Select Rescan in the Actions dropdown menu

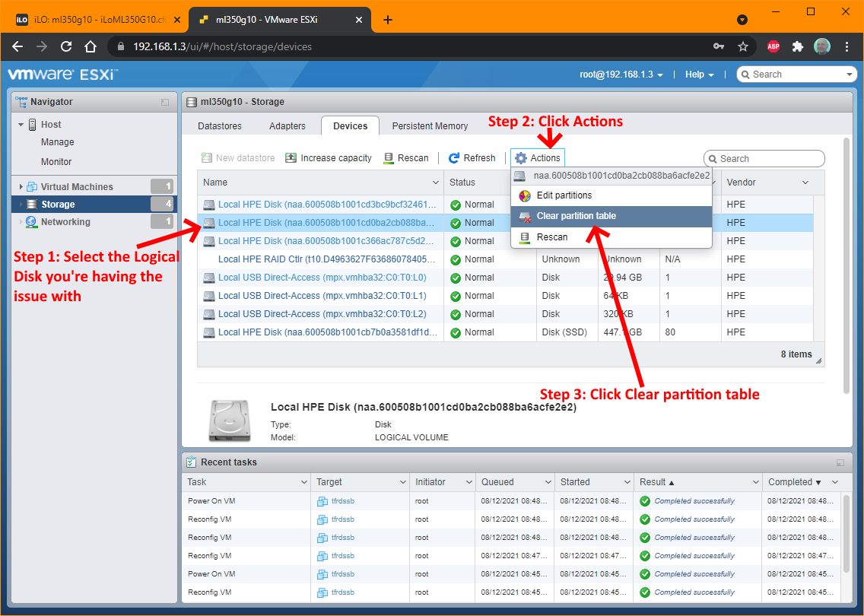[x=611, y=237]
